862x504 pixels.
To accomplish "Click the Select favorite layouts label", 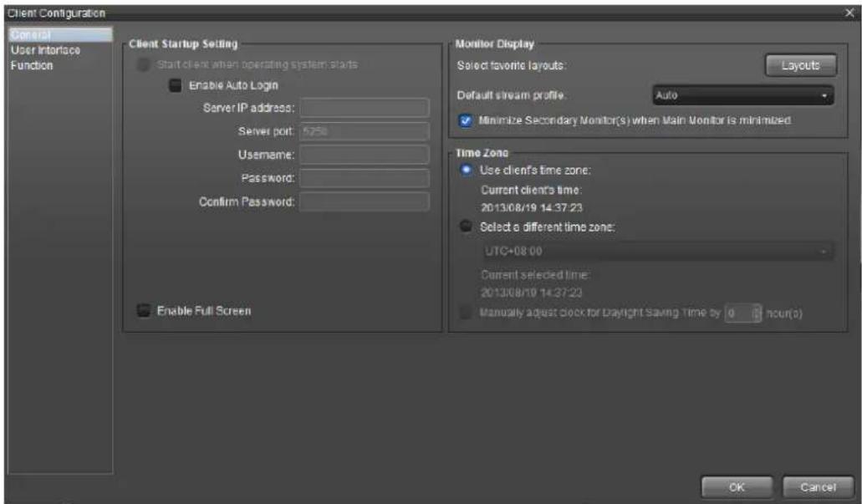I will click(511, 65).
